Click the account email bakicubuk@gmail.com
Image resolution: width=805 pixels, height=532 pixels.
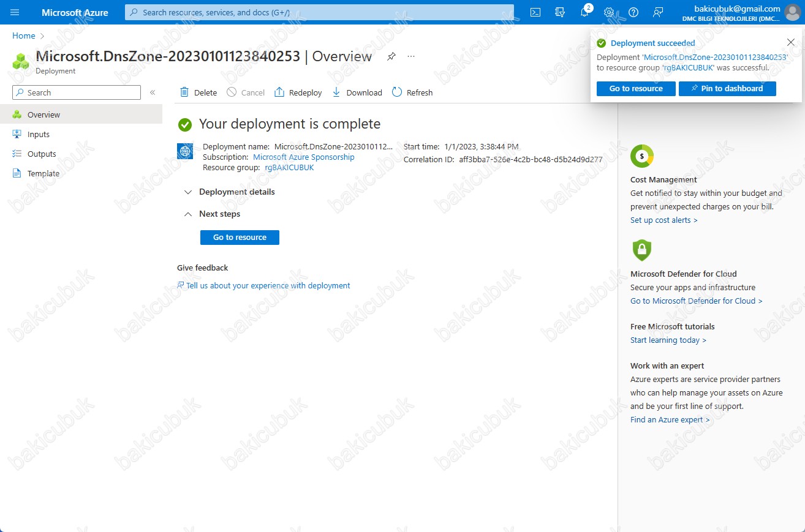pos(737,9)
